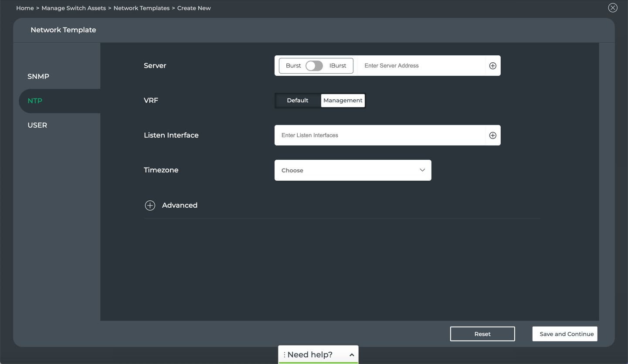
Task: Go to Home breadcrumb link
Action: click(25, 8)
